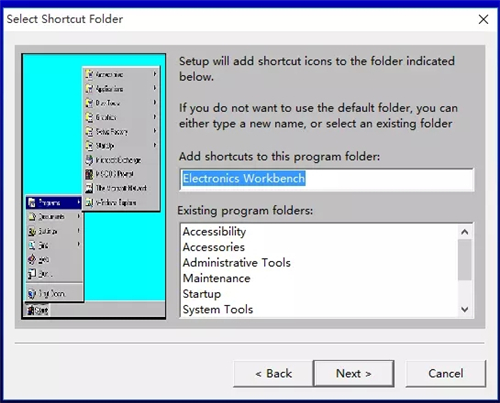The height and width of the screenshot is (403, 500).
Task: Choose System Tools from folder list
Action: click(x=218, y=309)
